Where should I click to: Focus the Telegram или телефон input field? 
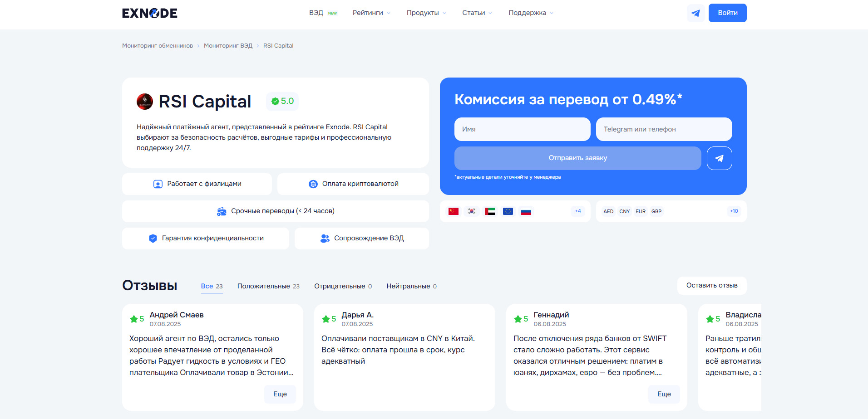pyautogui.click(x=664, y=129)
